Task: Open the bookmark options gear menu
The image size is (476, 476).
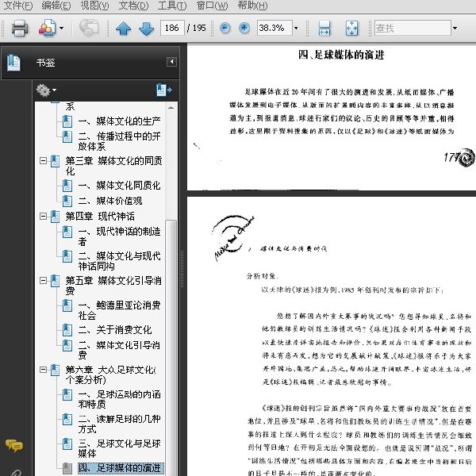Action: 46,90
